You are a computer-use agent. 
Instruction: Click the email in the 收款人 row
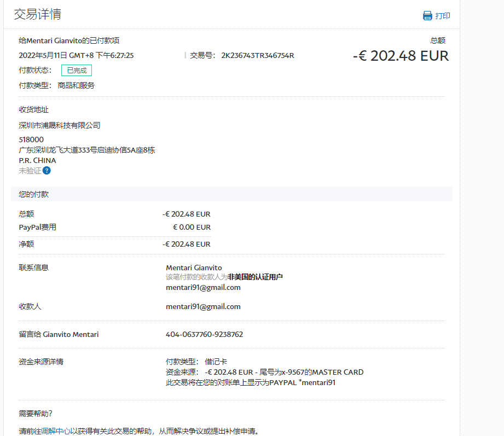pos(203,306)
